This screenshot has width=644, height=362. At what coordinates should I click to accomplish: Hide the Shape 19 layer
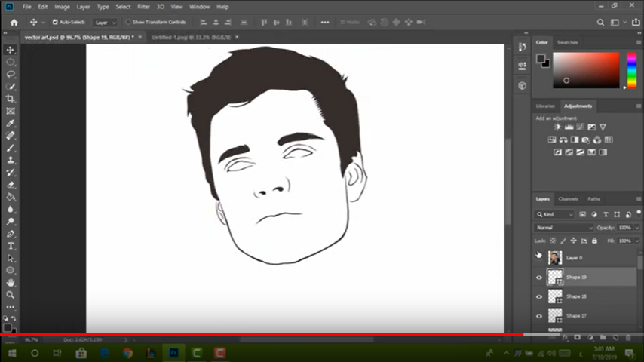[x=539, y=278]
